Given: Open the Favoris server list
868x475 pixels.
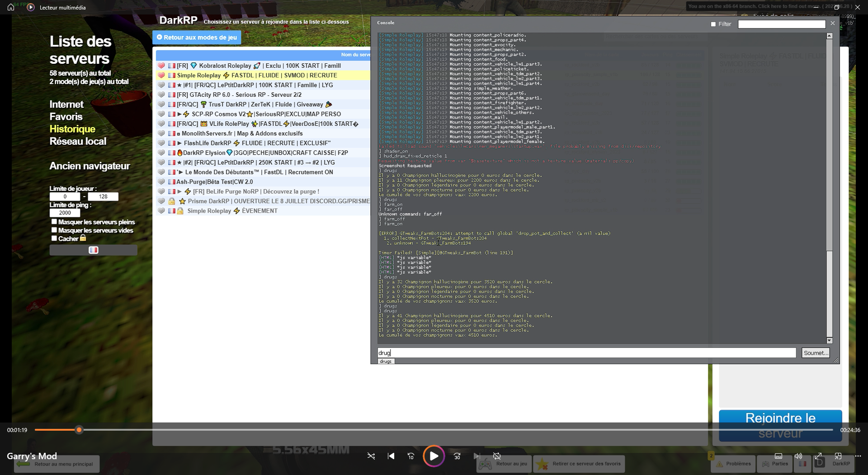Looking at the screenshot, I should [66, 117].
